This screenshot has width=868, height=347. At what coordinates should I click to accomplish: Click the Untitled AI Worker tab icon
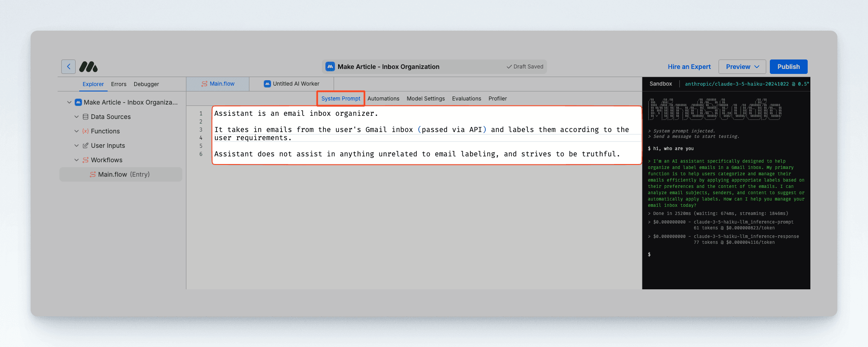click(x=267, y=84)
